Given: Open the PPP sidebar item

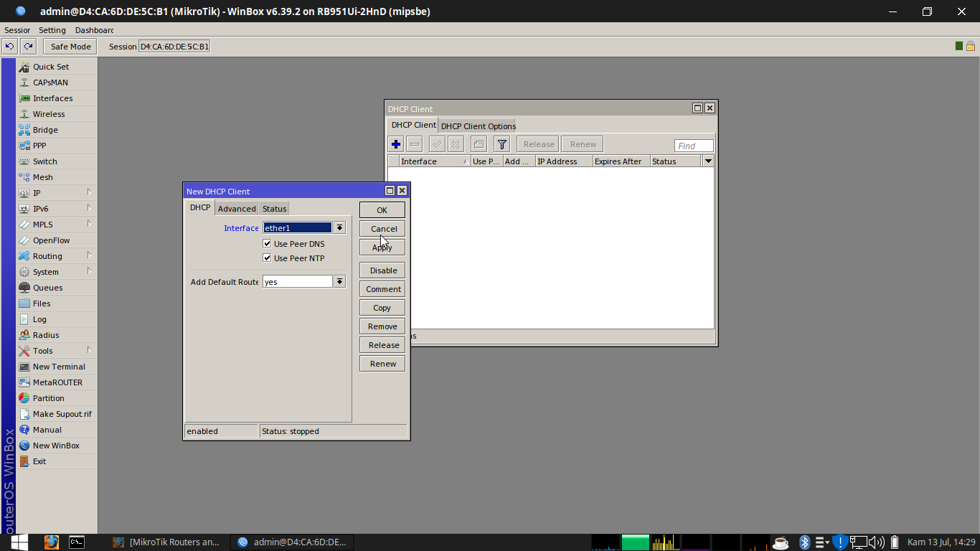Looking at the screenshot, I should [x=57, y=146].
